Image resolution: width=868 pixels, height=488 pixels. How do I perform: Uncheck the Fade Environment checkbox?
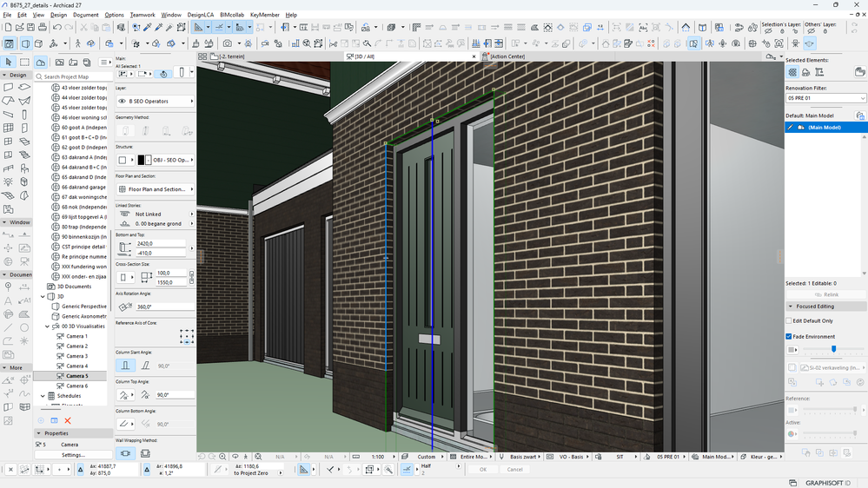point(789,336)
